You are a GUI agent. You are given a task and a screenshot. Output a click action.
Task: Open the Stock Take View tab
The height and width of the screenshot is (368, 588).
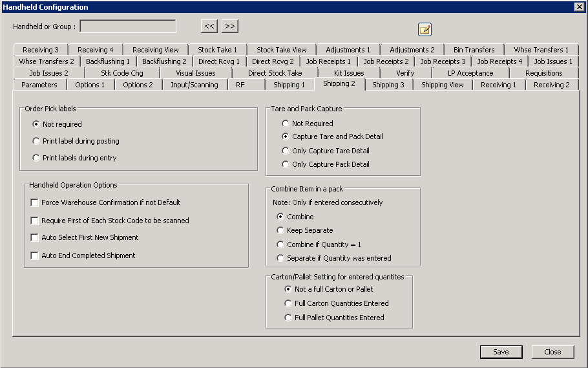tap(281, 50)
